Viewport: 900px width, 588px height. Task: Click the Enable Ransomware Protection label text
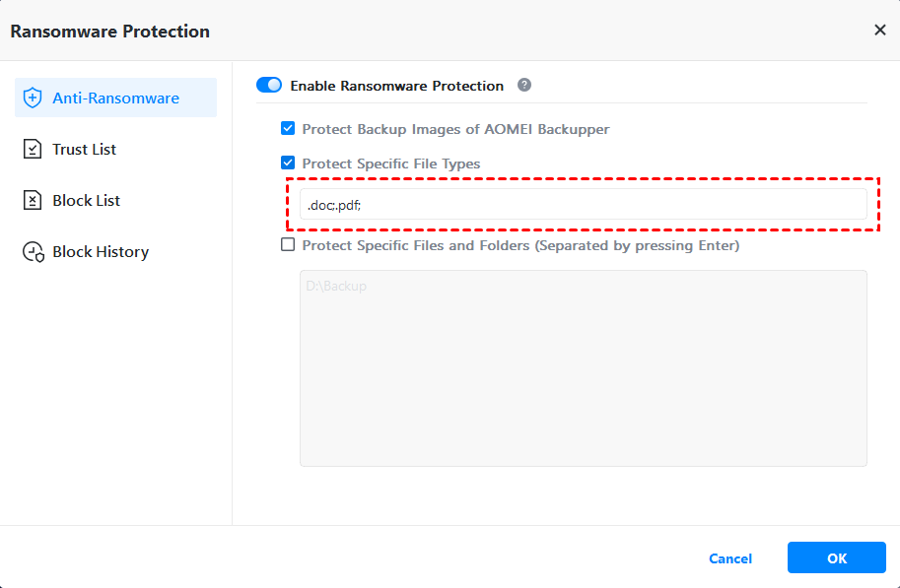396,86
